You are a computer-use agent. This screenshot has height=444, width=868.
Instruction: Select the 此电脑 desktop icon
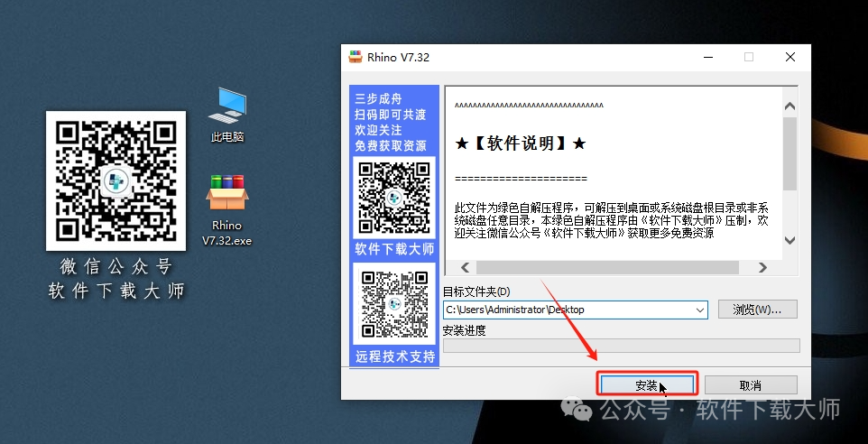tap(227, 116)
